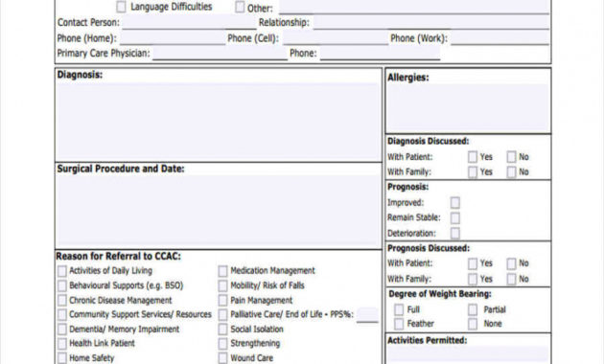Screen dimensions: 604x364
Task: Tick the Prognosis Deterioration checkbox
Action: pos(455,233)
